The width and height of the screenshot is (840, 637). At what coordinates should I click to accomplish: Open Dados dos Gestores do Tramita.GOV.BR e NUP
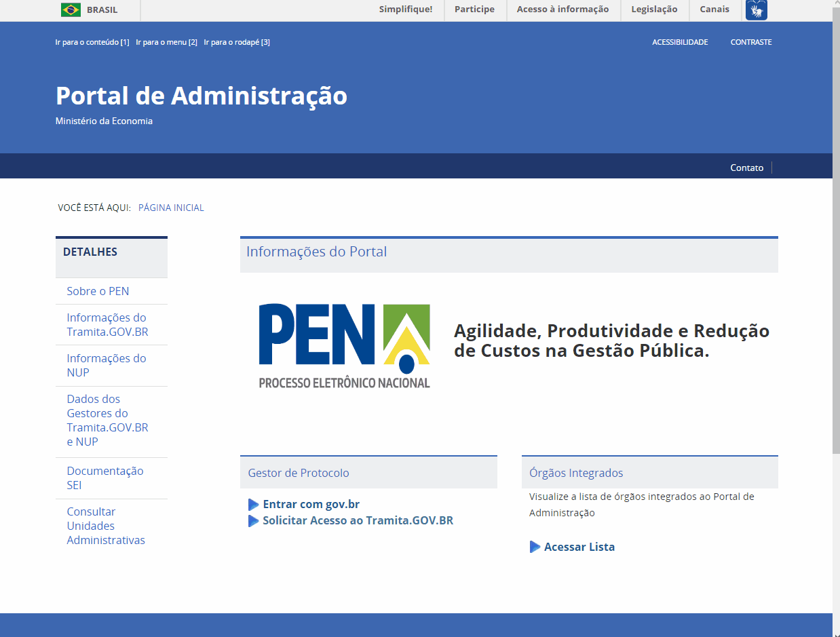tap(107, 421)
